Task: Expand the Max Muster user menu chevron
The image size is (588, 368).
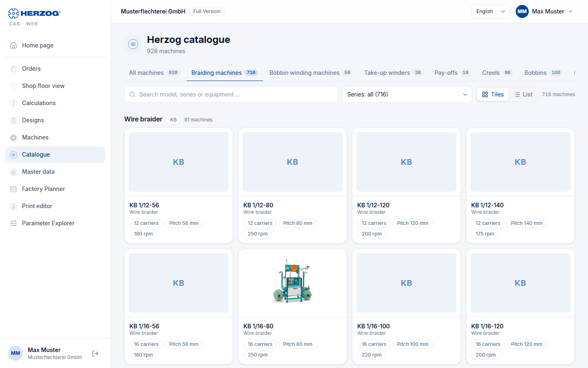Action: 570,11
